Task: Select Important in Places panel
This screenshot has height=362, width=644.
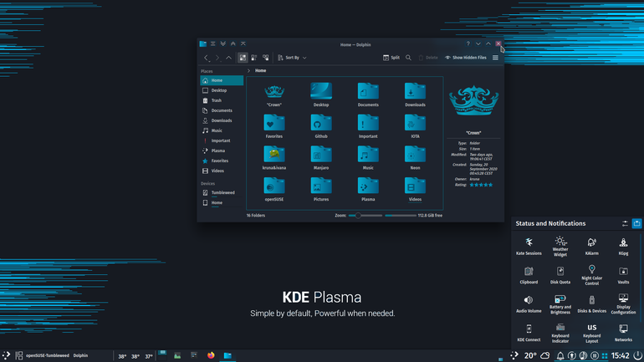Action: [222, 140]
